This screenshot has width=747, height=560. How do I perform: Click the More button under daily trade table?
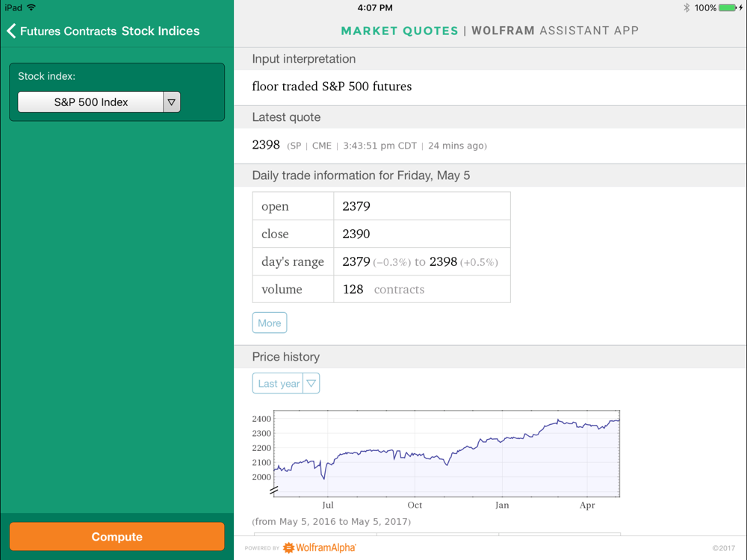tap(269, 323)
